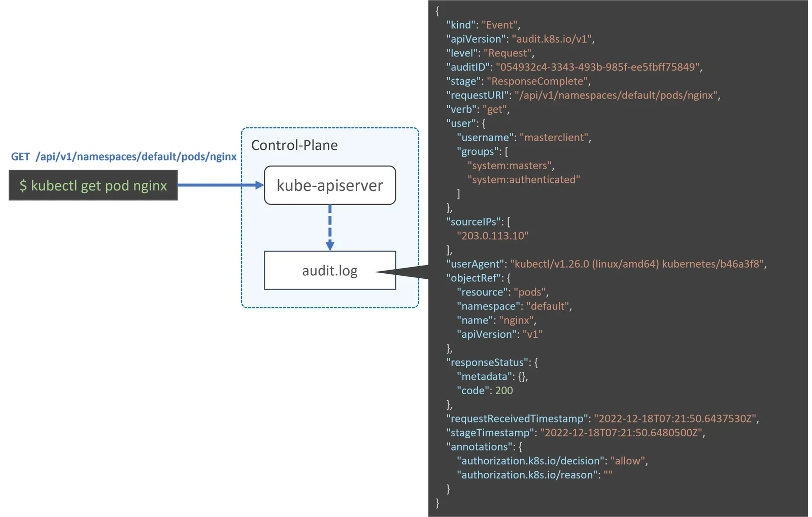Click the "user": { key line
812x517 pixels.
[465, 123]
